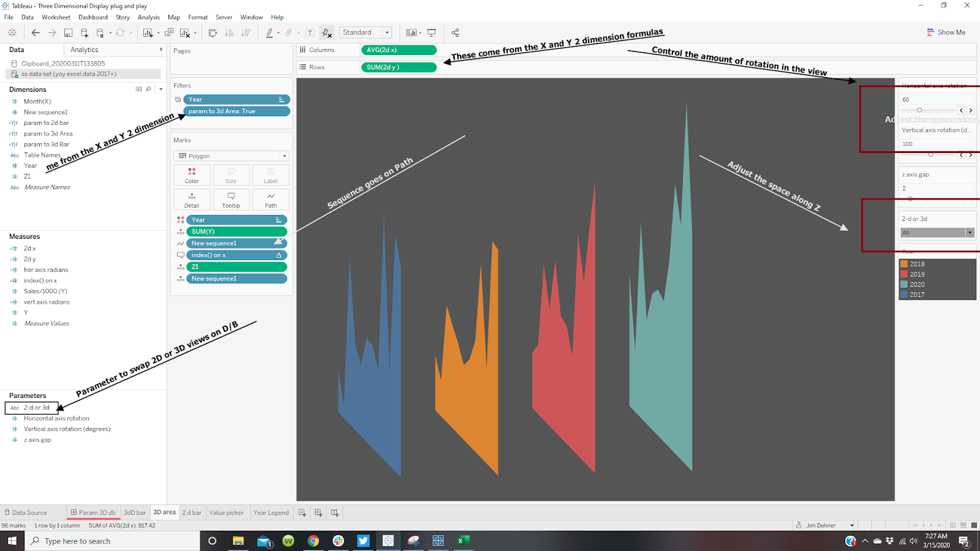Activate the Highlight pen toolbar icon
Viewport: 980px width, 551px height.
click(x=269, y=32)
